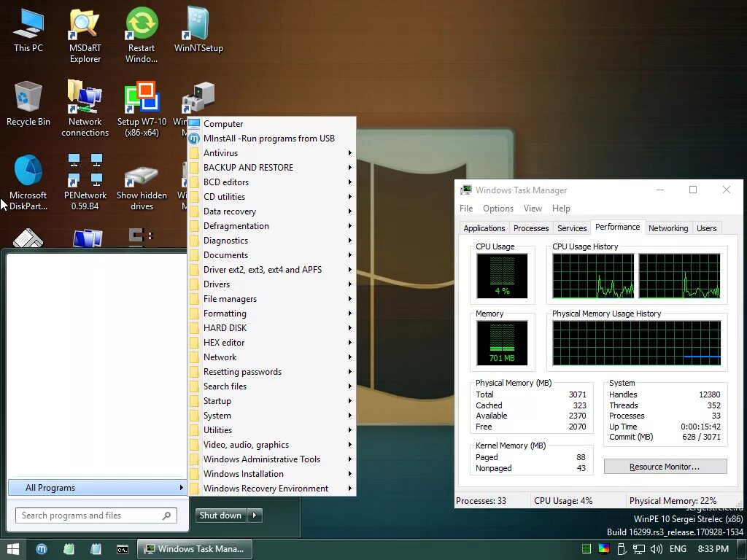Click All Programs in Start menu

[97, 488]
